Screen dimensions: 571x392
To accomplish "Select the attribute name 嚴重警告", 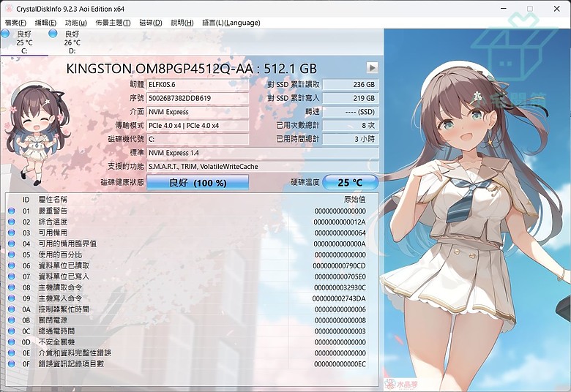I will (x=53, y=211).
